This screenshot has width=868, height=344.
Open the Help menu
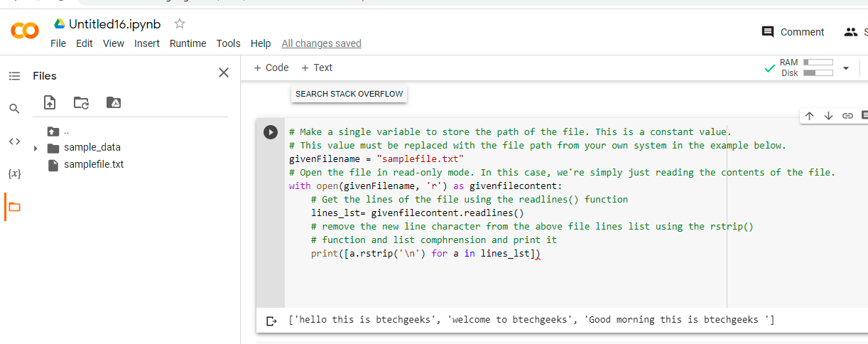click(261, 43)
